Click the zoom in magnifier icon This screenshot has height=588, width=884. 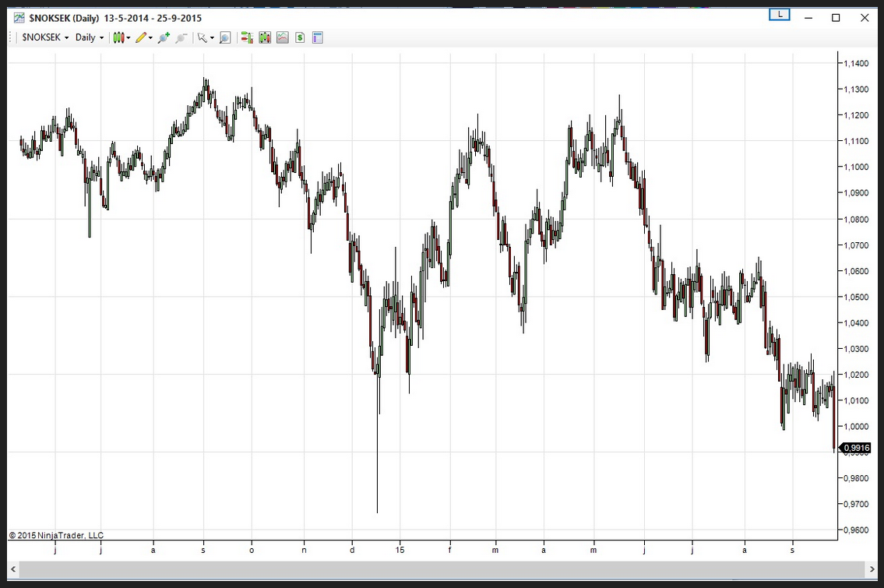(163, 37)
